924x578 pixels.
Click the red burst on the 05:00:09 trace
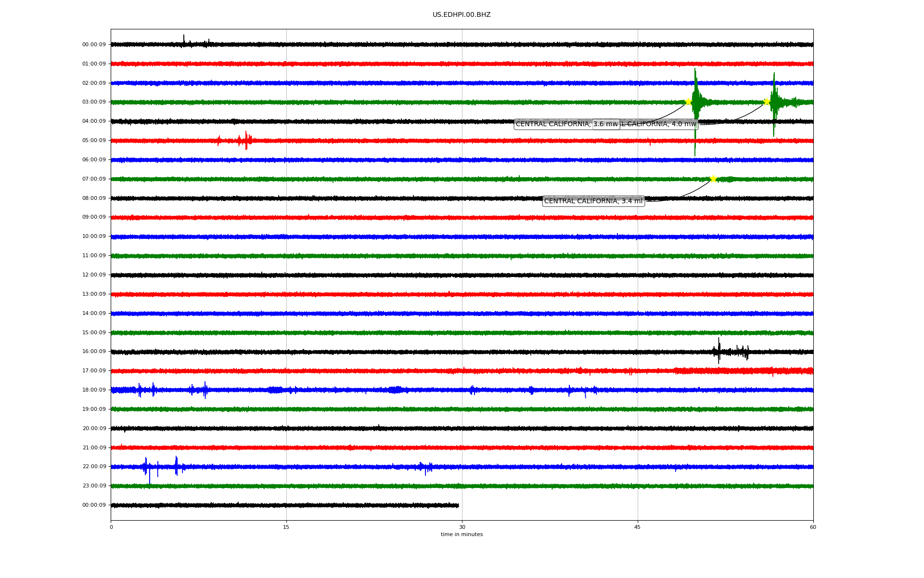(246, 141)
